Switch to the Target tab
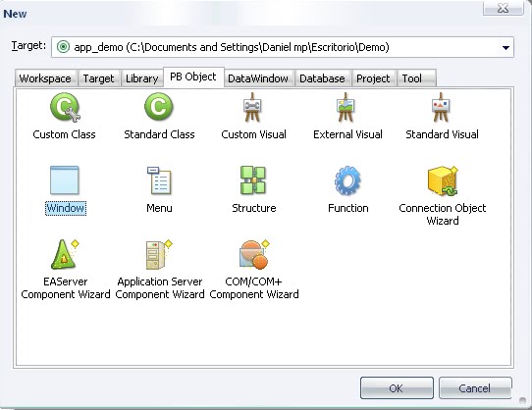 click(98, 78)
